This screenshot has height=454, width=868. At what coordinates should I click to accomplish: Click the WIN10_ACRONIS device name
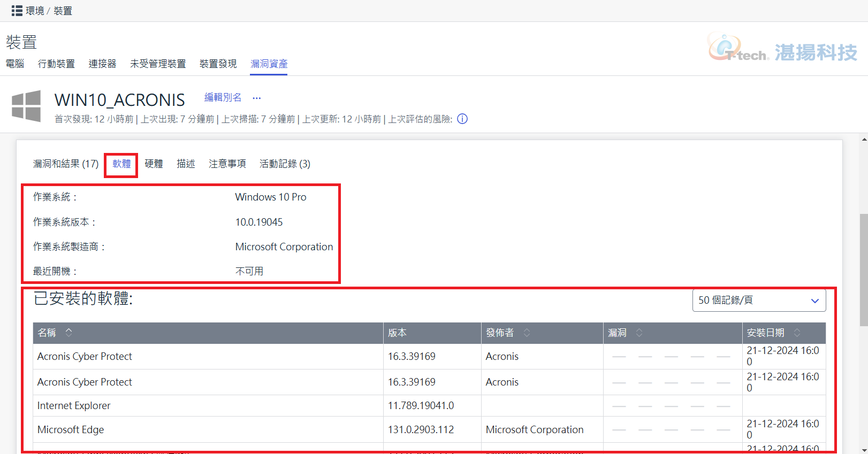119,100
